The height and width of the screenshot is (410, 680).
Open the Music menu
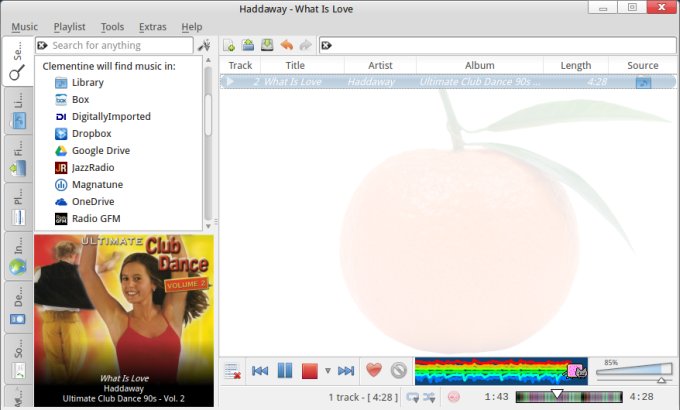coord(25,27)
